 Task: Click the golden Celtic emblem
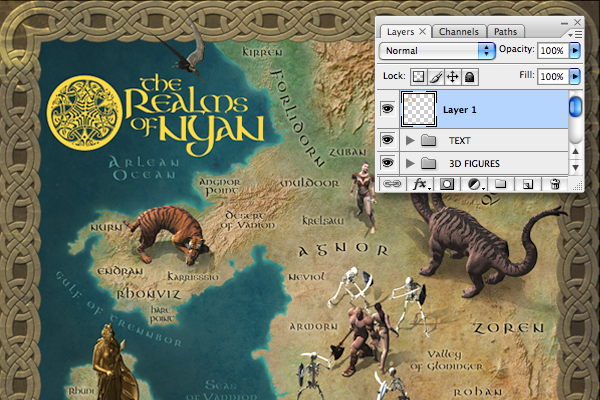tap(84, 113)
